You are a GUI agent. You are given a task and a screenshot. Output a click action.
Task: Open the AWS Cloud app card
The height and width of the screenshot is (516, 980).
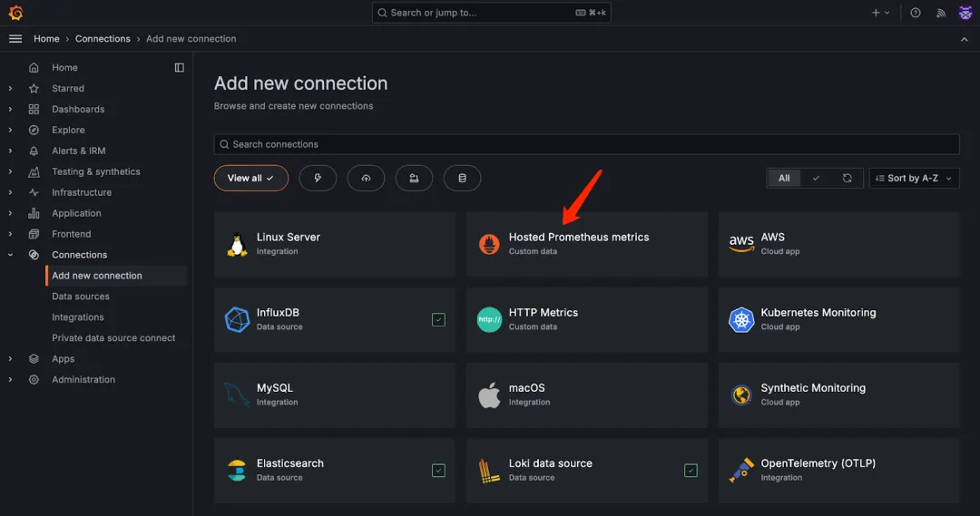tap(838, 244)
